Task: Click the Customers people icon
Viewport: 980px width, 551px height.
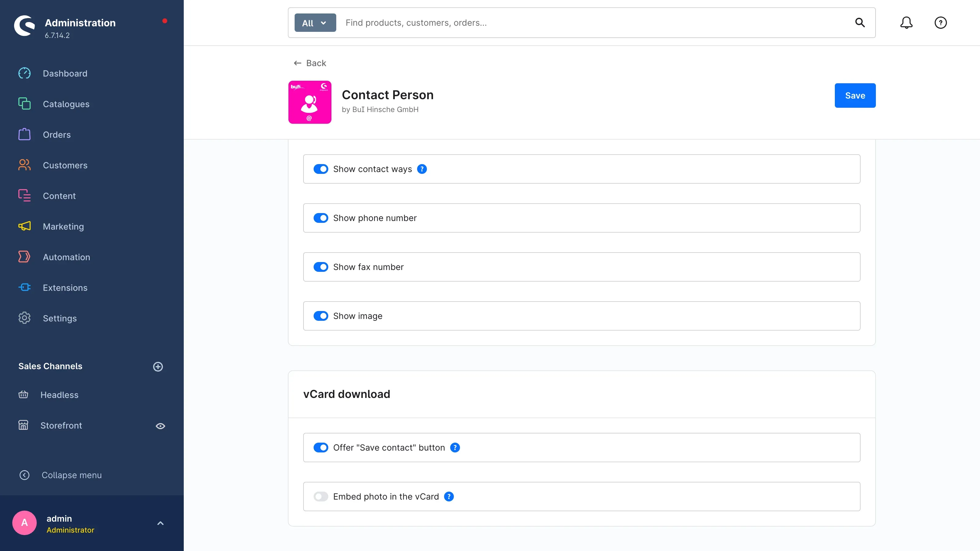Action: [x=24, y=165]
